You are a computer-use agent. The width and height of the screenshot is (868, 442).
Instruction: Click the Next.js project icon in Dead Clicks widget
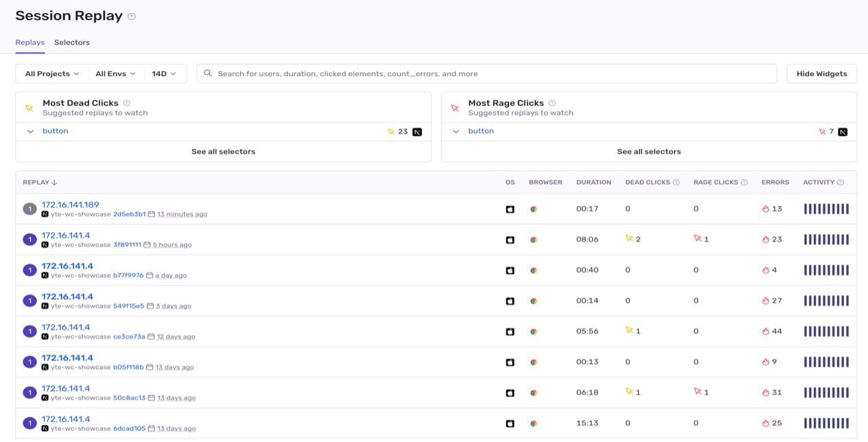click(x=417, y=132)
